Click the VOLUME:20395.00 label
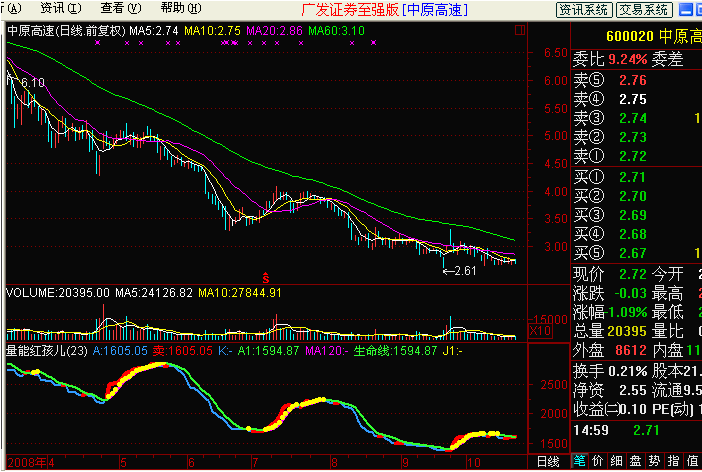The height and width of the screenshot is (472, 702). 58,293
